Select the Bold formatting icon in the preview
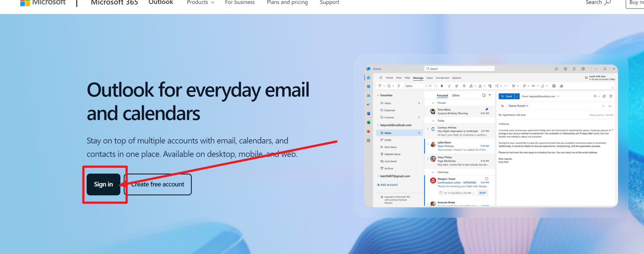Screen dimensions: 644x254 (442, 86)
